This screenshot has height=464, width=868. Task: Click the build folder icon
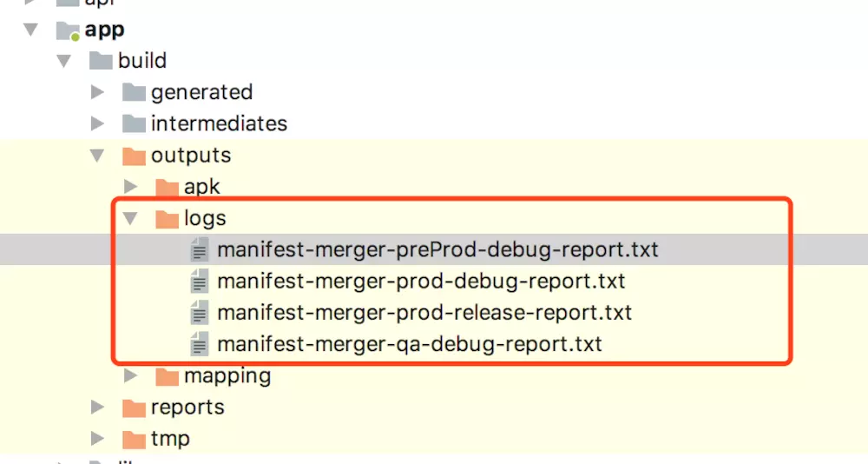tap(101, 61)
